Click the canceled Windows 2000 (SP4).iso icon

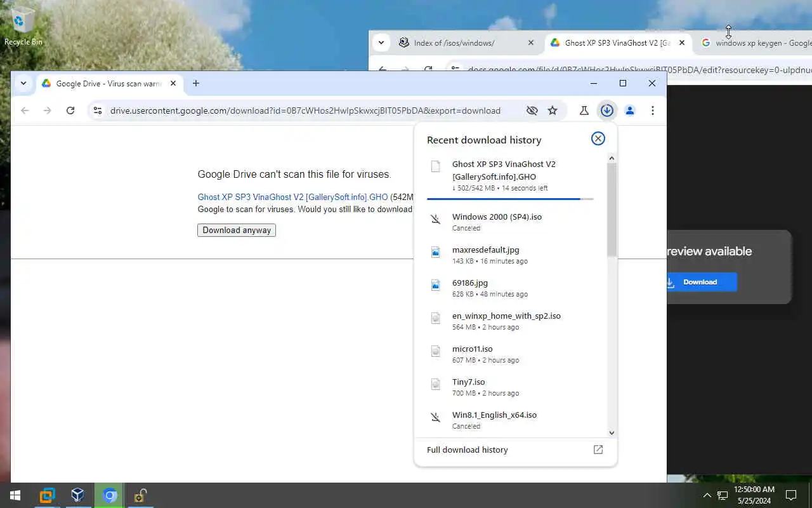(436, 220)
